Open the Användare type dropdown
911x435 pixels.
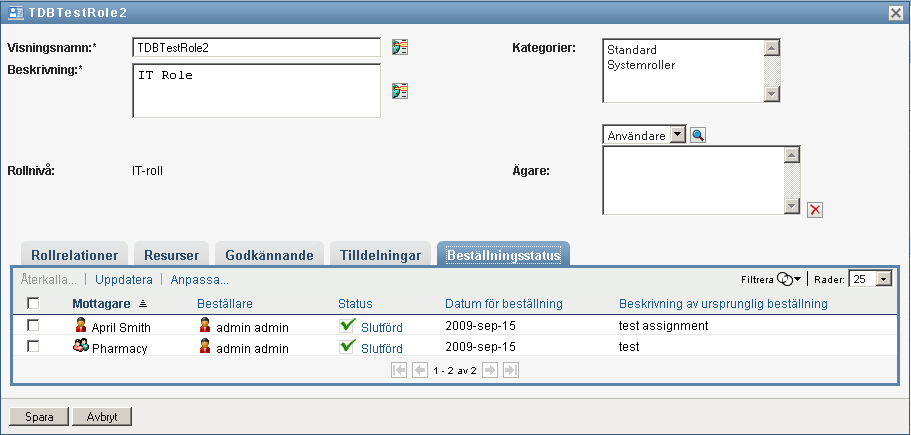click(x=677, y=135)
